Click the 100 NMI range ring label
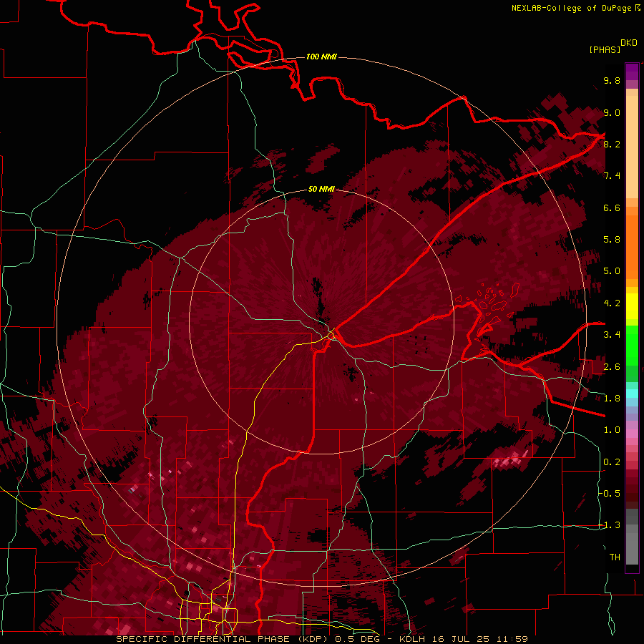The image size is (644, 644). (321, 57)
